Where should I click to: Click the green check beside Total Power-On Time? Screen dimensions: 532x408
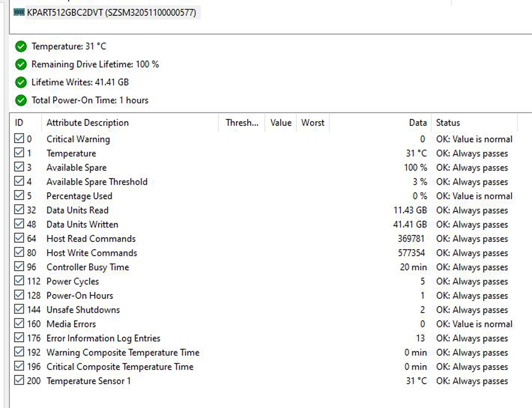(x=21, y=100)
